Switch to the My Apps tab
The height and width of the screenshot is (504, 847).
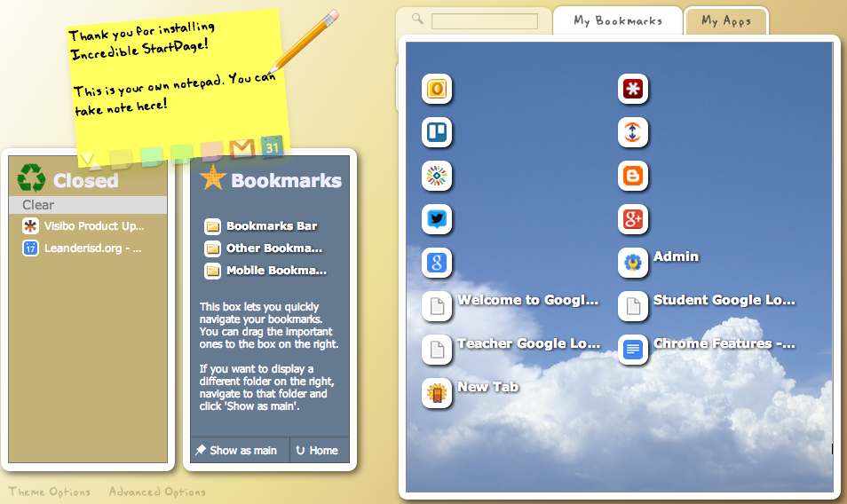point(726,21)
